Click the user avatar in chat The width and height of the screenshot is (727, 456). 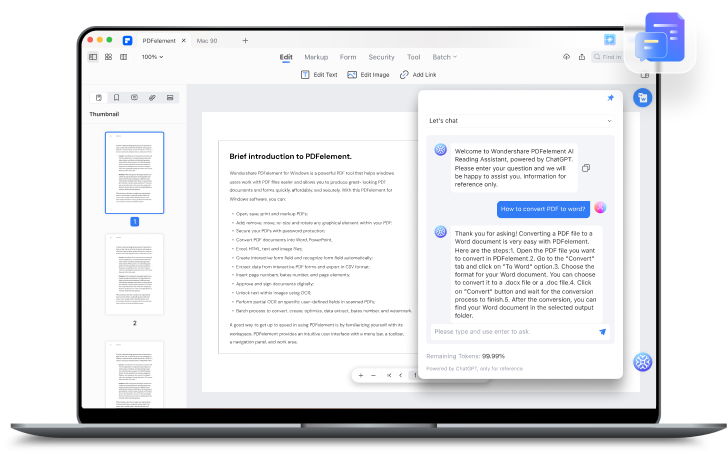[x=600, y=208]
